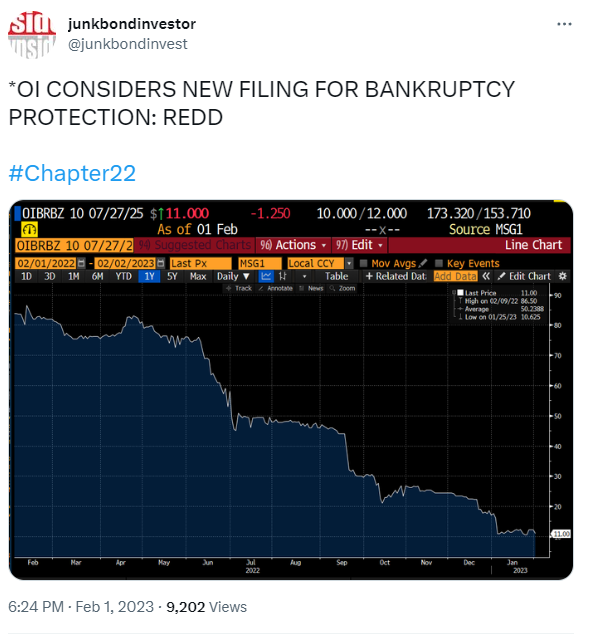Click the 02/01/2022 start date field

pyautogui.click(x=46, y=263)
